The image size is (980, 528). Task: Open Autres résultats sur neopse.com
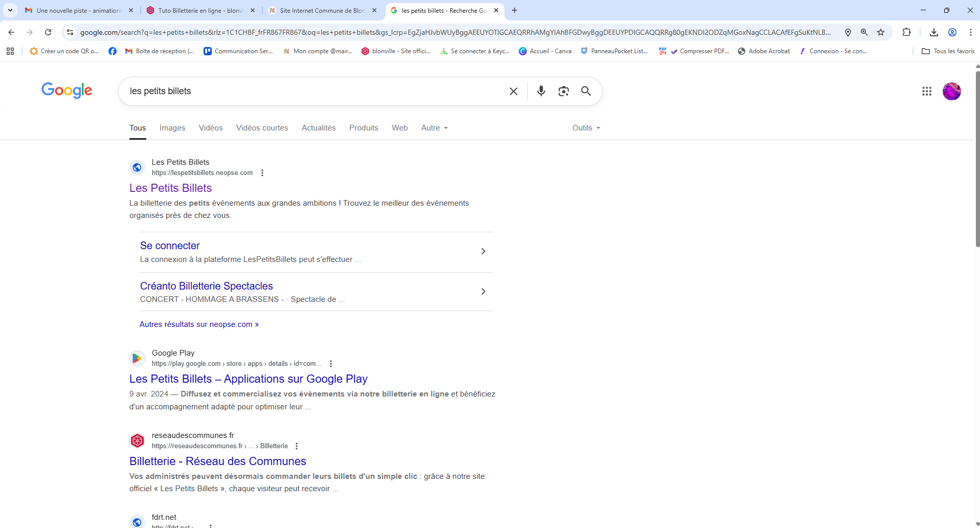[x=199, y=324]
